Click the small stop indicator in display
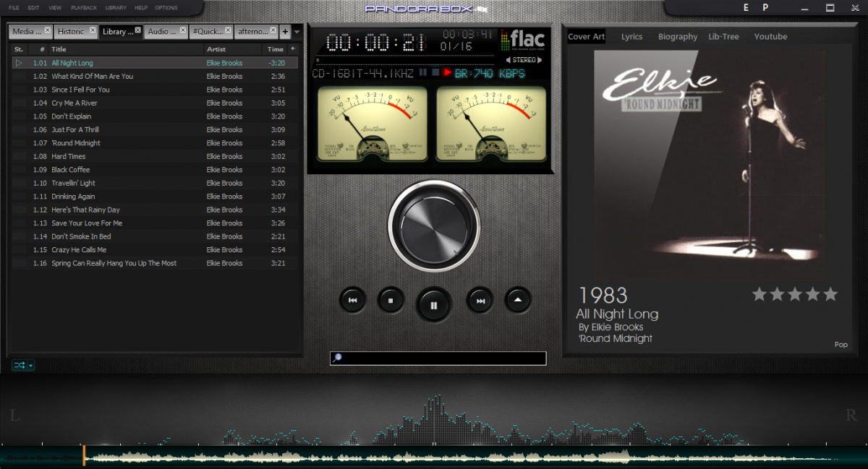Image resolution: width=868 pixels, height=469 pixels. point(435,72)
